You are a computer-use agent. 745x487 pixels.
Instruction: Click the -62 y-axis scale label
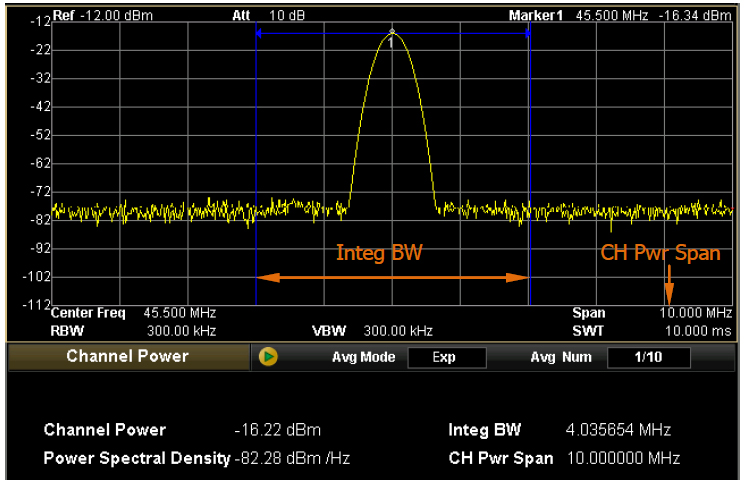(40, 163)
